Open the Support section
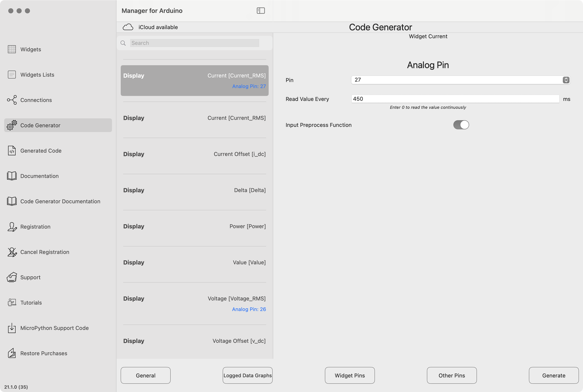 click(30, 277)
